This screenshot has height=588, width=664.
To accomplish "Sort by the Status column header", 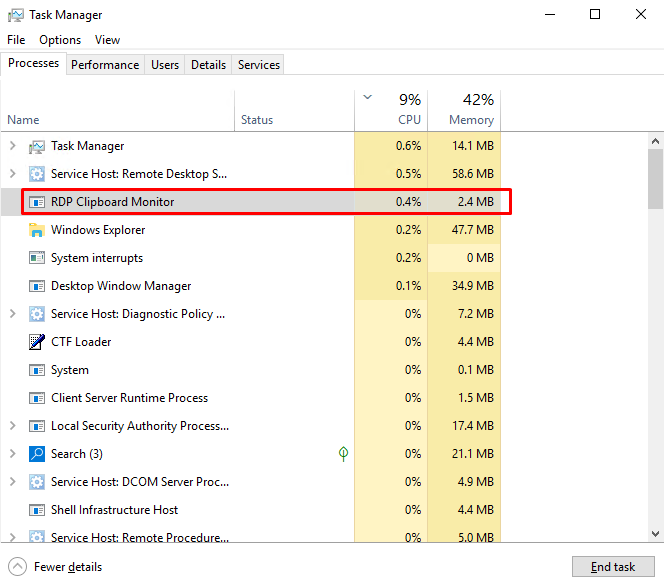I will tap(294, 111).
